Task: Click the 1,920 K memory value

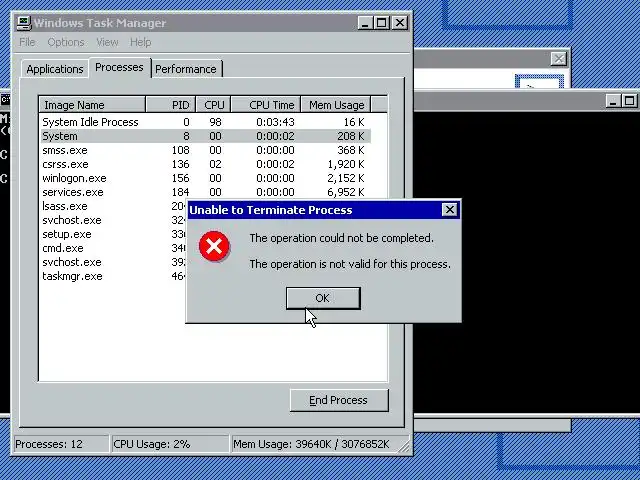Action: (x=346, y=164)
